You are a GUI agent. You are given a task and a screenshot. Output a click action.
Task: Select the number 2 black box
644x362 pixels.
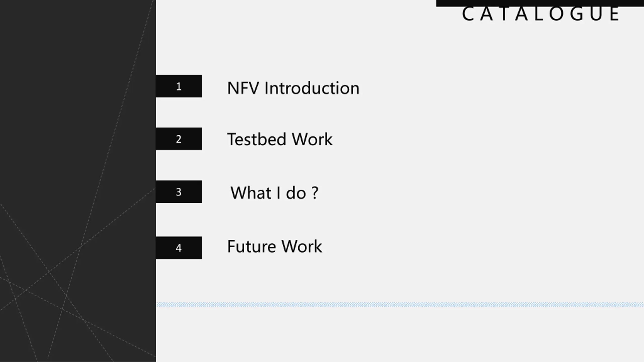click(179, 139)
